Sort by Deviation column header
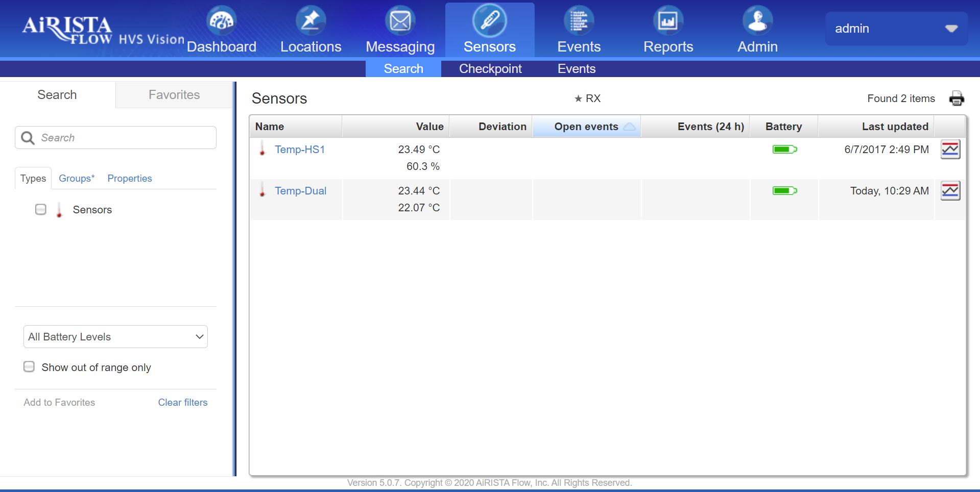The height and width of the screenshot is (492, 980). click(x=491, y=127)
